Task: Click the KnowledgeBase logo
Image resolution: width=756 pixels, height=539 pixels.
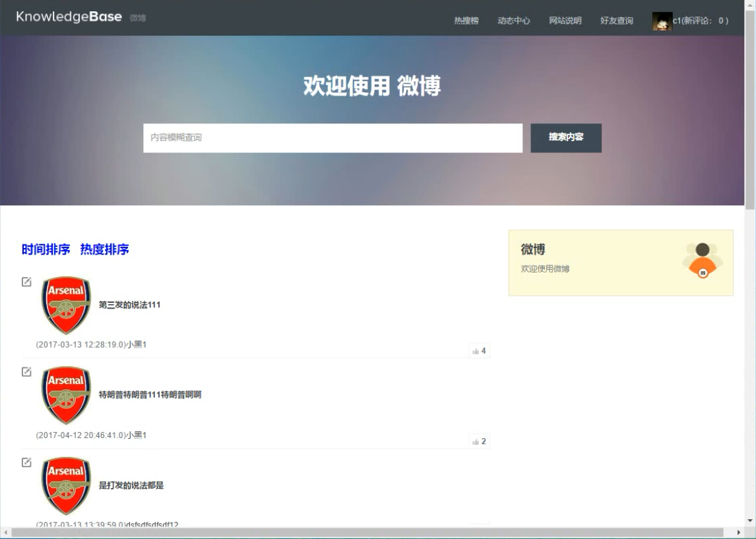Action: (x=69, y=17)
